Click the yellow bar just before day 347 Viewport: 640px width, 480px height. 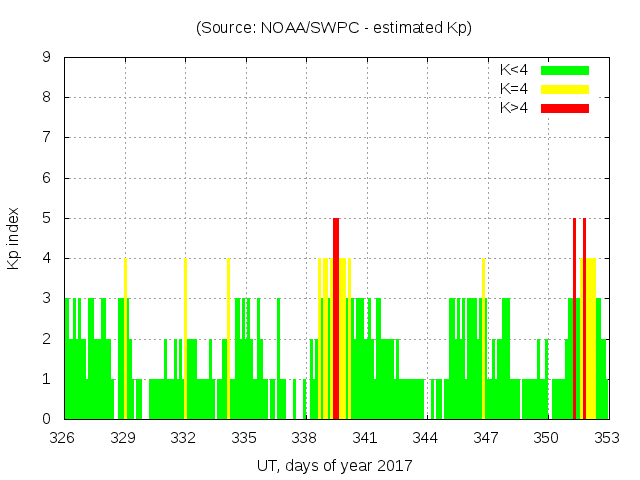point(483,338)
